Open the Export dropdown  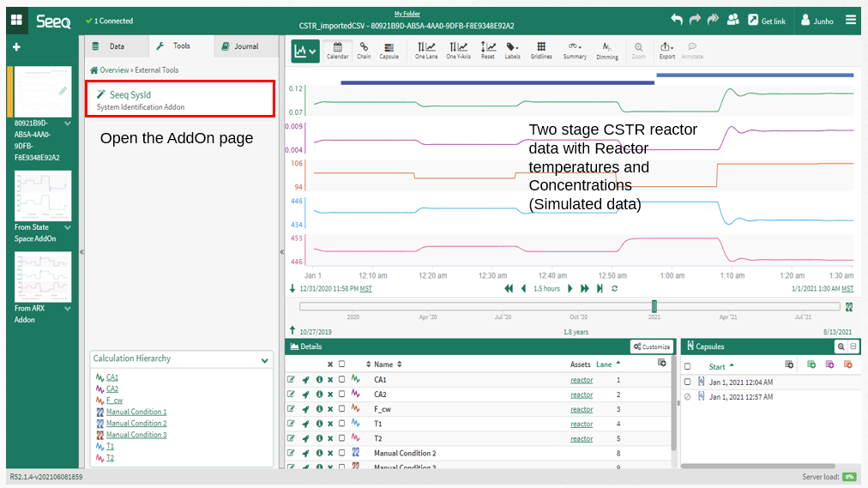(666, 51)
